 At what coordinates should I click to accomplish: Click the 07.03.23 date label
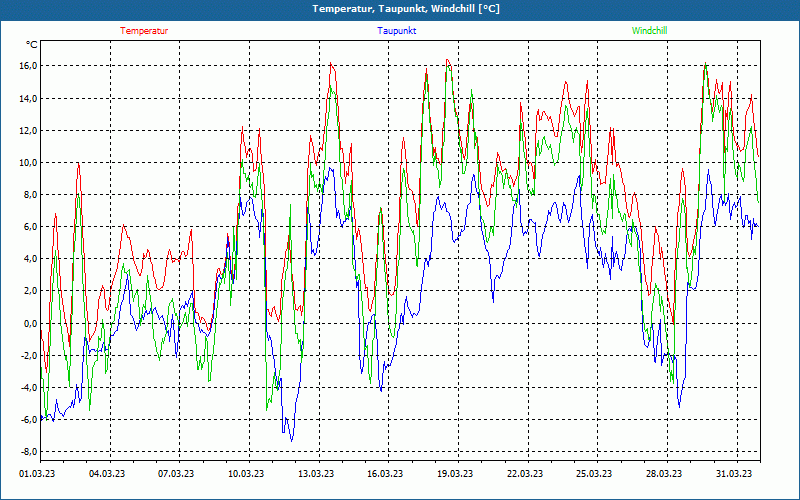click(x=176, y=474)
